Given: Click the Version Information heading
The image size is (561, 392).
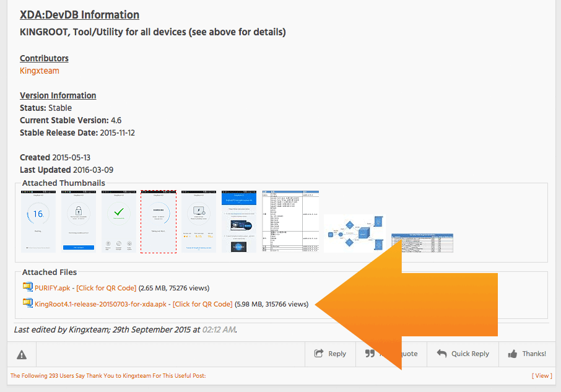Looking at the screenshot, I should [58, 95].
